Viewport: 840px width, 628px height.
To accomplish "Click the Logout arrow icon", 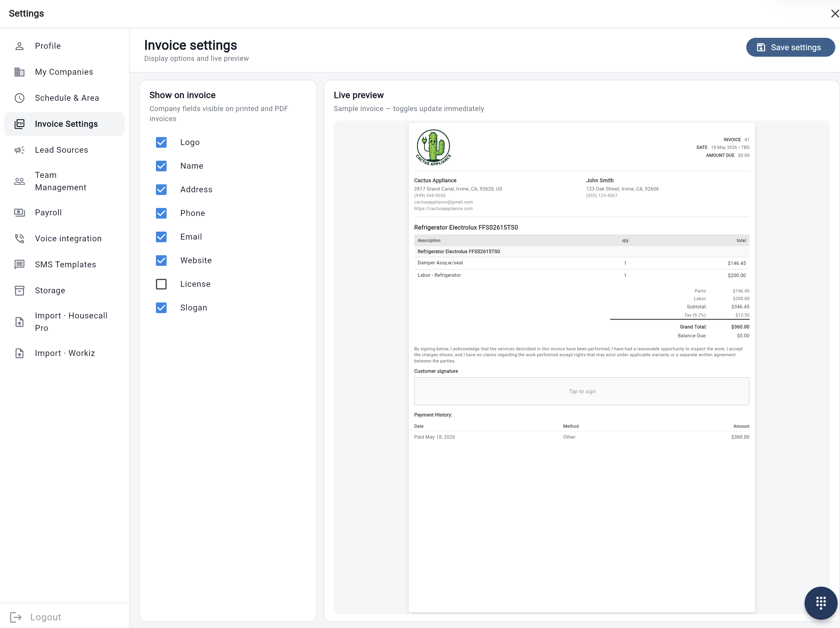I will (x=16, y=617).
